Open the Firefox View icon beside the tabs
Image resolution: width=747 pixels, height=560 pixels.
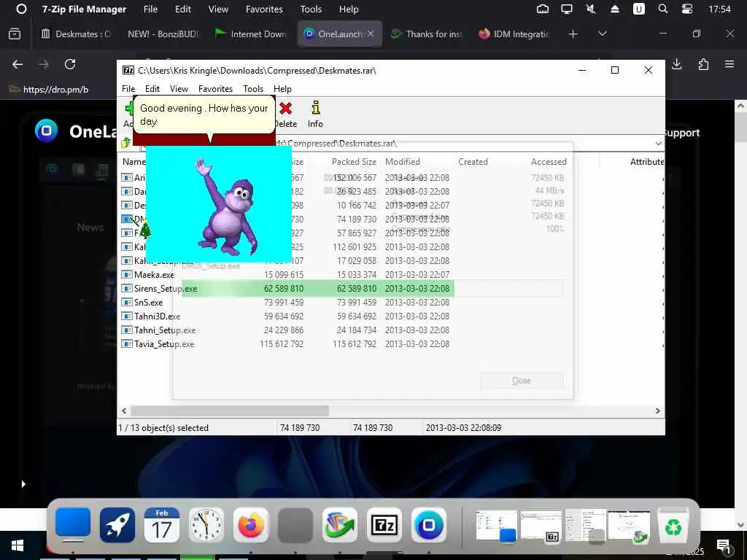[x=15, y=34]
